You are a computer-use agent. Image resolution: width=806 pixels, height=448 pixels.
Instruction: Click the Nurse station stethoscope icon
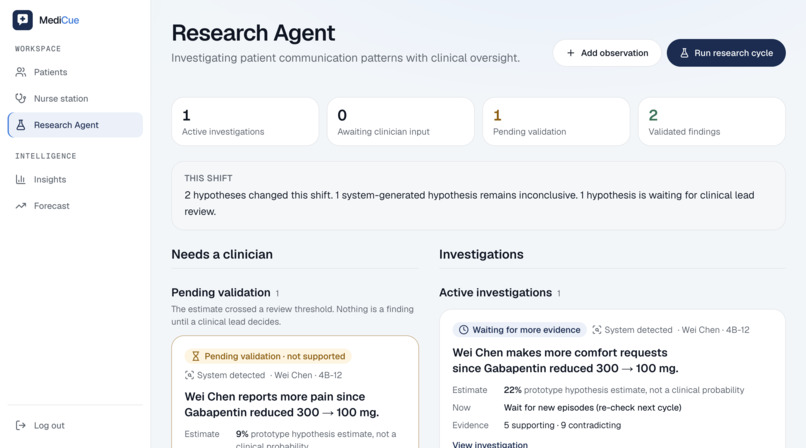click(x=21, y=98)
